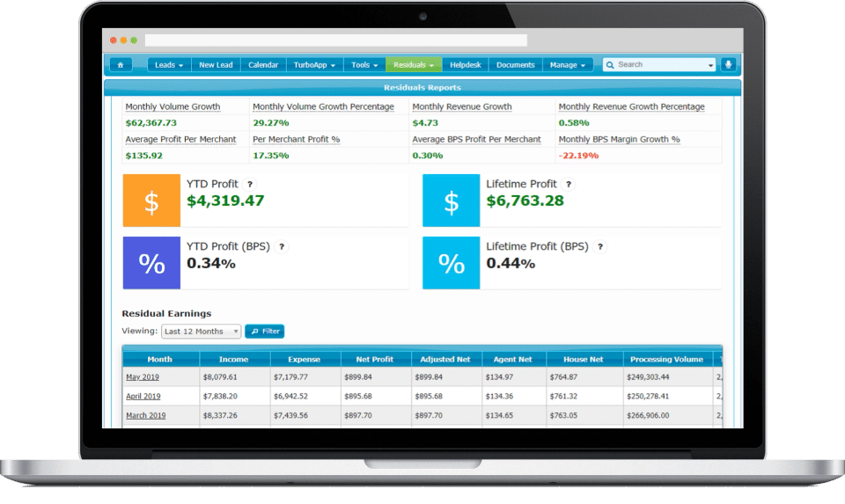Go to the home icon in navbar
The width and height of the screenshot is (845, 504).
click(x=121, y=64)
